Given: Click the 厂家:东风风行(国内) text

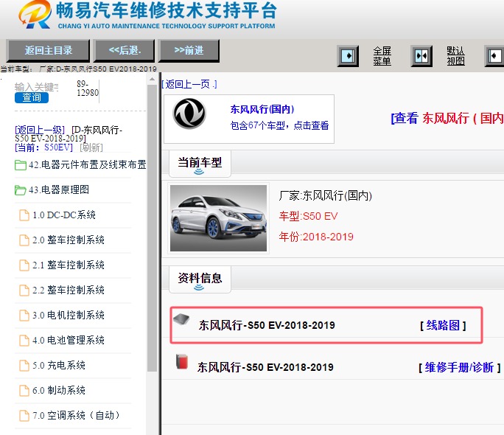Looking at the screenshot, I should 325,195.
